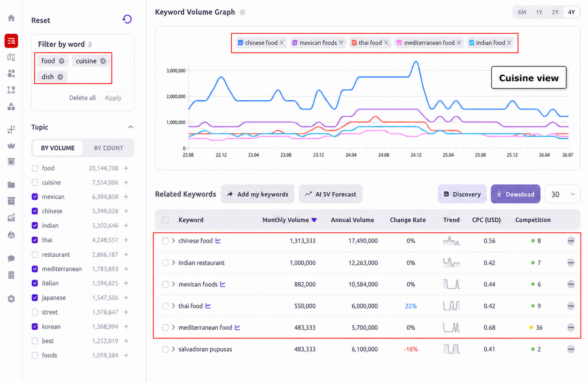Select the BY VOLUME topic tab
The width and height of the screenshot is (588, 382).
(x=58, y=148)
